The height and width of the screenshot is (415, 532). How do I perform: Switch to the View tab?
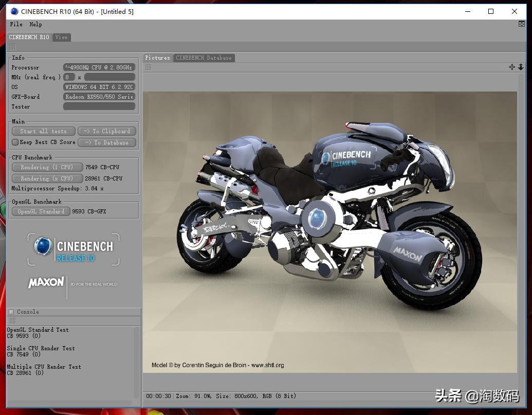pyautogui.click(x=61, y=37)
